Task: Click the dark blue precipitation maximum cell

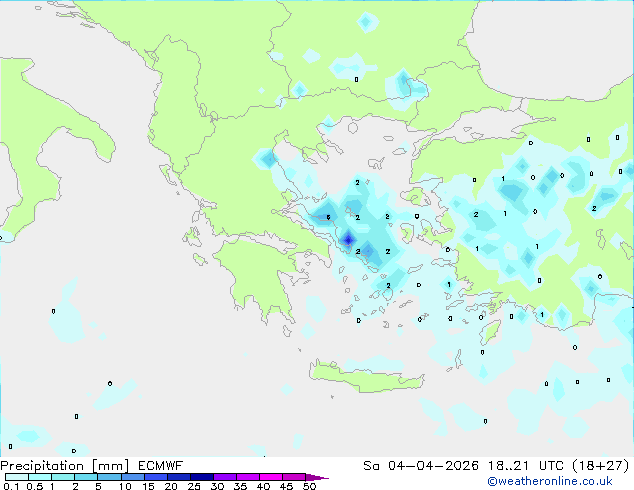Action: tap(348, 240)
